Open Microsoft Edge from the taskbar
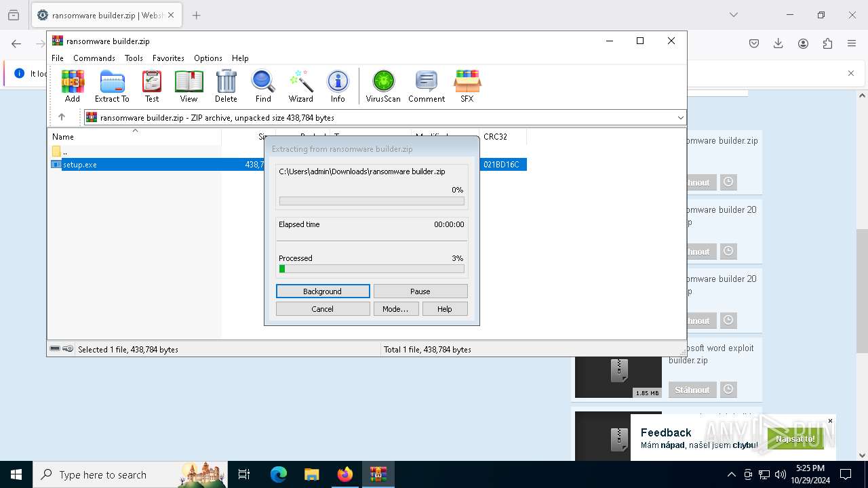Image resolution: width=868 pixels, height=488 pixels. pyautogui.click(x=279, y=474)
